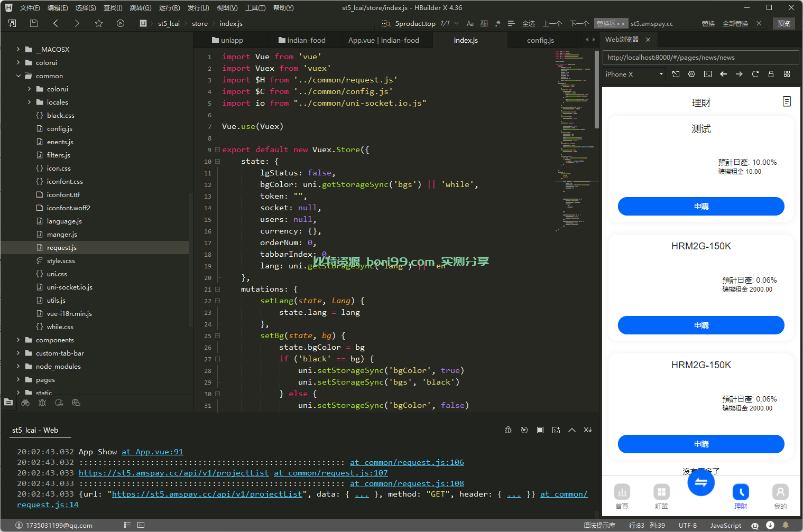The height and width of the screenshot is (532, 803).
Task: Collapse the common folder
Action: coord(18,76)
